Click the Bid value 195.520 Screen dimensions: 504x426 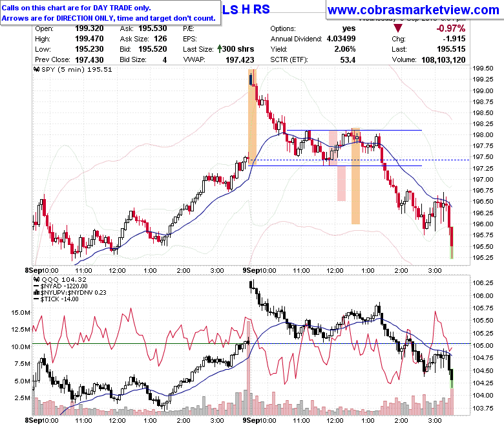152,49
